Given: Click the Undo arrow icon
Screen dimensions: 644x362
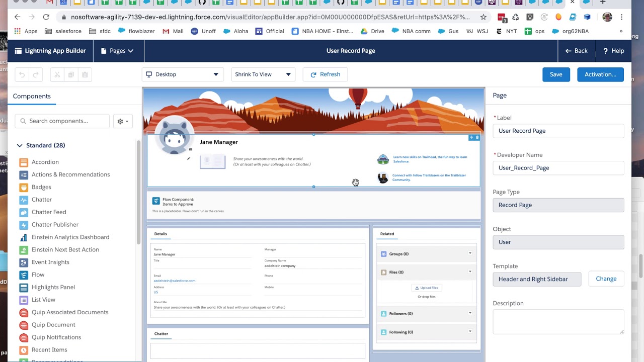Looking at the screenshot, I should (x=22, y=74).
